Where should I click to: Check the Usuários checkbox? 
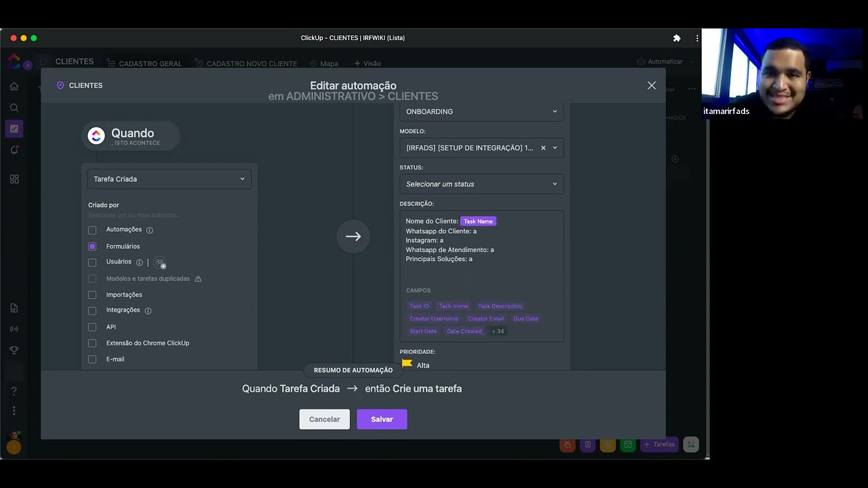(92, 262)
